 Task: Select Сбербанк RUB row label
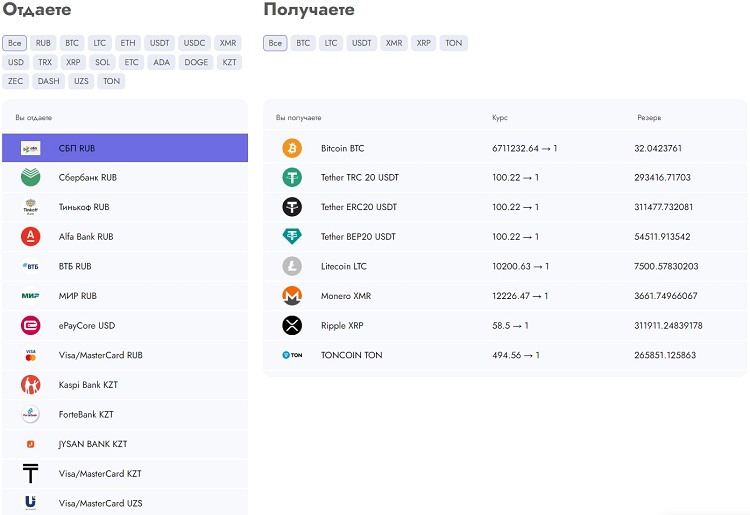click(x=88, y=177)
